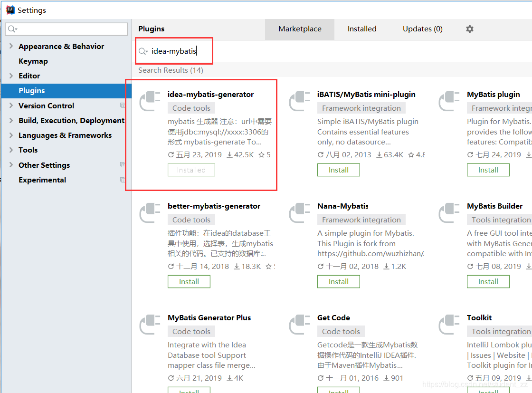Open the plugins gear settings icon

click(x=470, y=29)
